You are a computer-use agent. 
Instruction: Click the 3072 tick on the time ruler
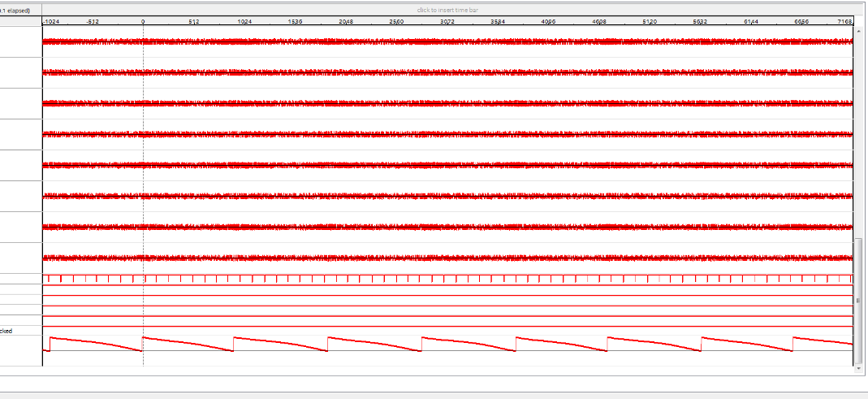[x=447, y=21]
